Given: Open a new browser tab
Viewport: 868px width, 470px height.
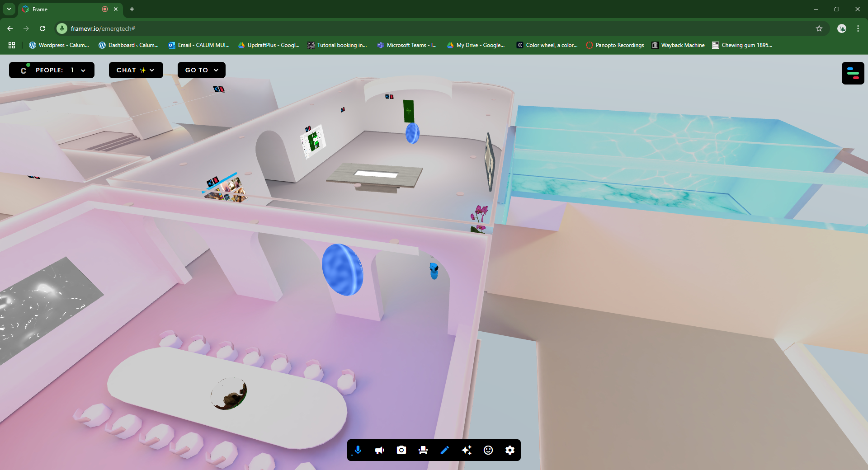Looking at the screenshot, I should pyautogui.click(x=132, y=9).
